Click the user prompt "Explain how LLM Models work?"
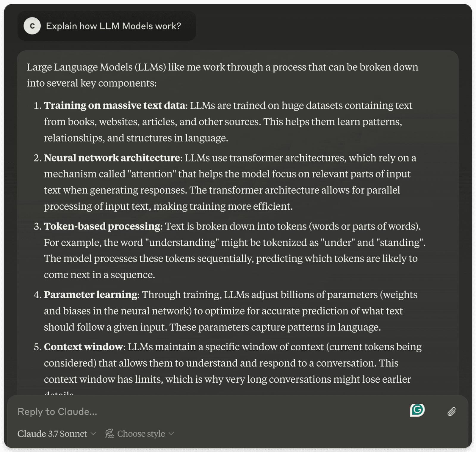Screen dimensions: 476x452 tap(113, 26)
